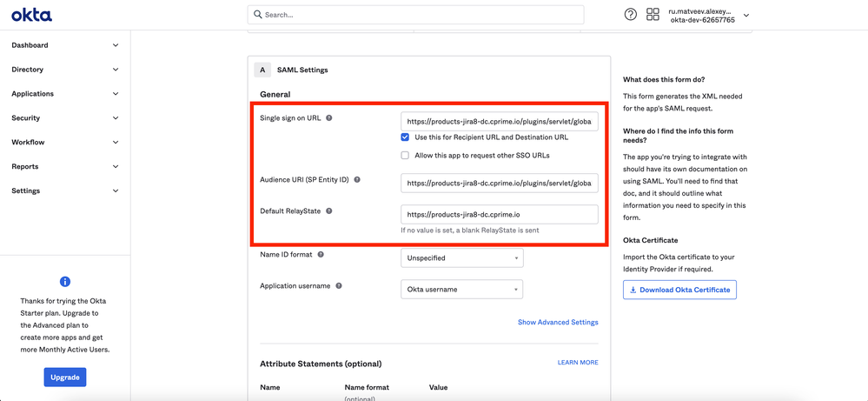Click info icon beside Name ID format

(x=321, y=255)
